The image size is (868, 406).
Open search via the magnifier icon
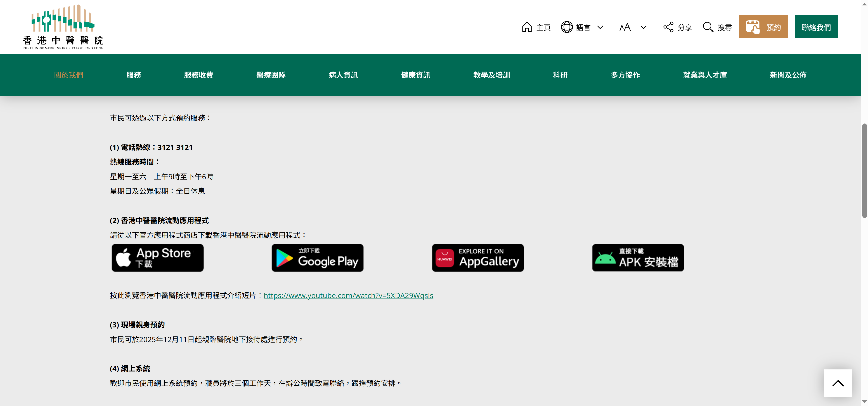(x=708, y=27)
